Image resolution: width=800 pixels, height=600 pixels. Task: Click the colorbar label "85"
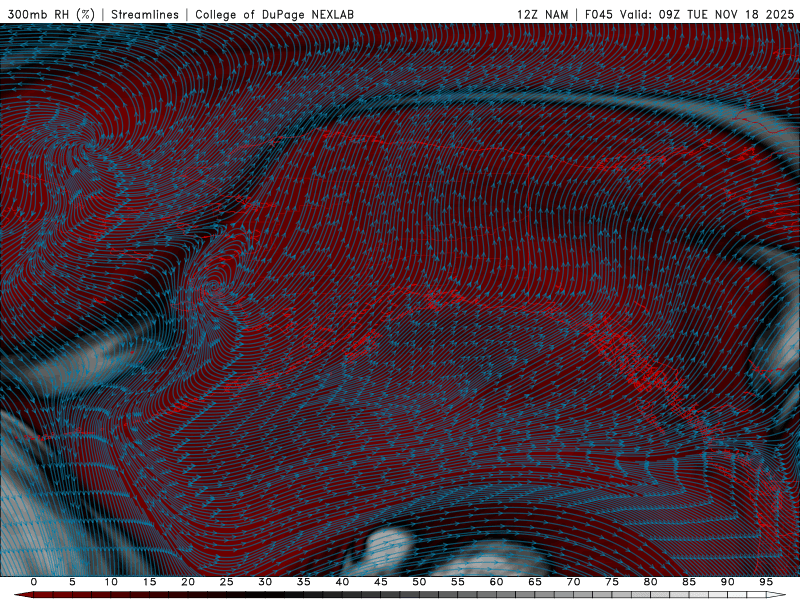tap(689, 582)
